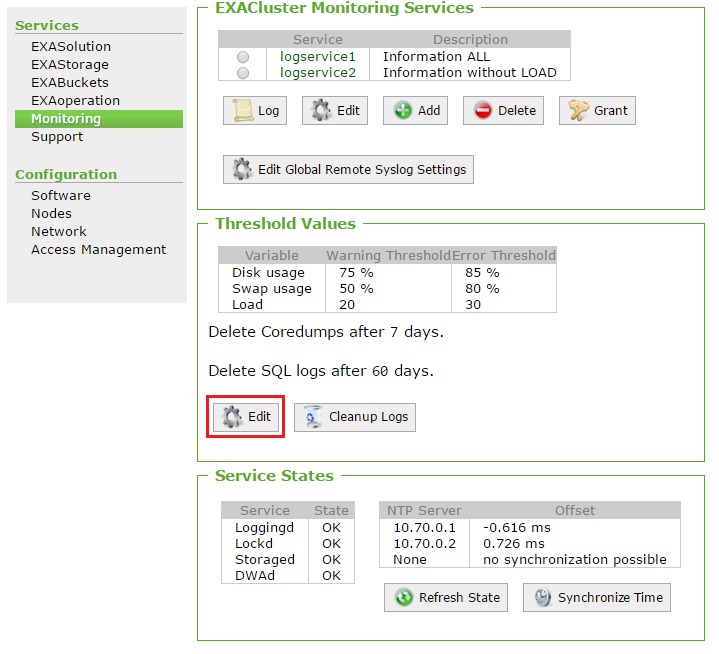Open EXAStorage from Services menu

pos(70,65)
